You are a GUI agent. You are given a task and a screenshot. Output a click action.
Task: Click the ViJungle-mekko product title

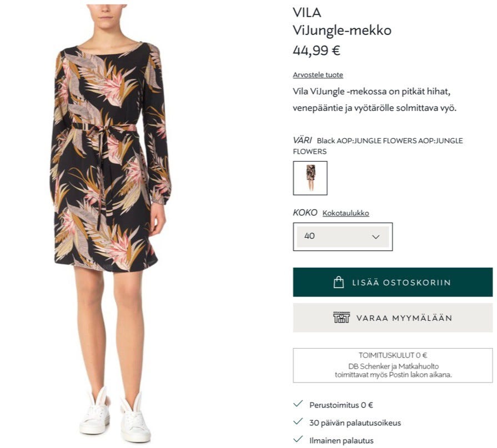click(x=342, y=31)
